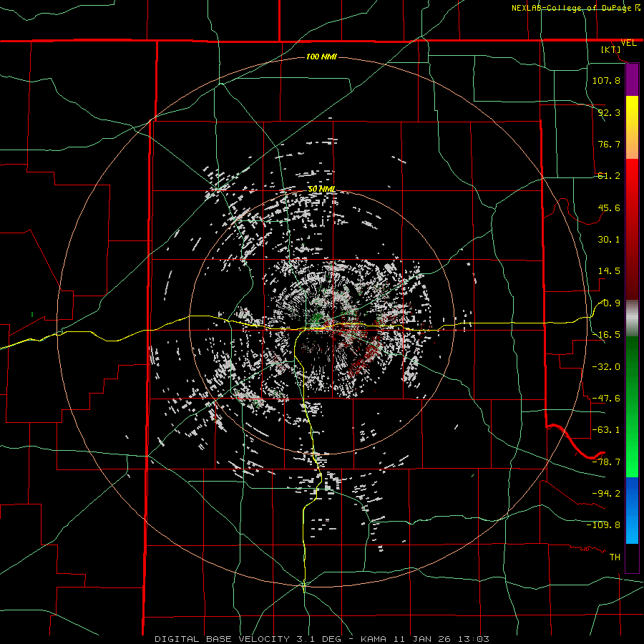The image size is (644, 644).
Task: Click the 92.3 velocity legend value
Action: [609, 112]
